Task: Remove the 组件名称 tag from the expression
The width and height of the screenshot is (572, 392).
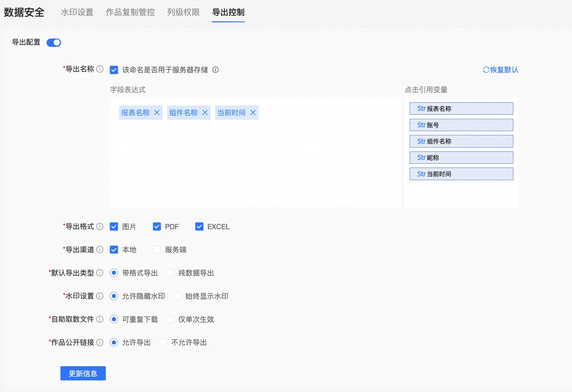Action: 205,112
